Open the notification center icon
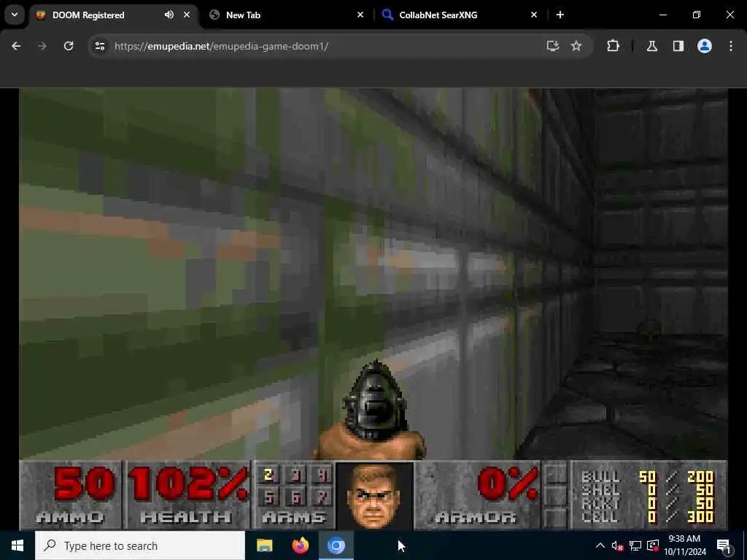747x560 pixels. (724, 545)
